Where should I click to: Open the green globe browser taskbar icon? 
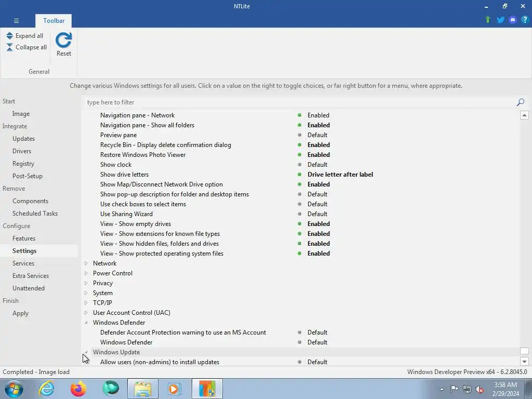point(111,389)
